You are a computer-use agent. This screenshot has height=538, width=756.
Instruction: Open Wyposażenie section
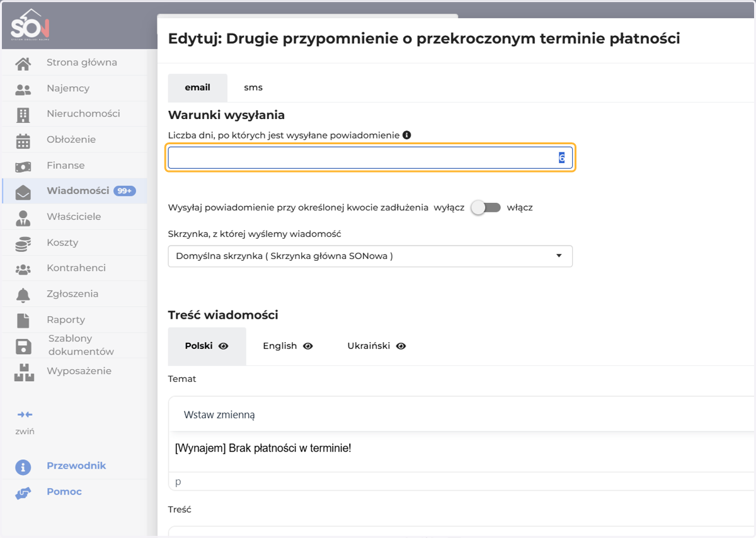tap(79, 371)
